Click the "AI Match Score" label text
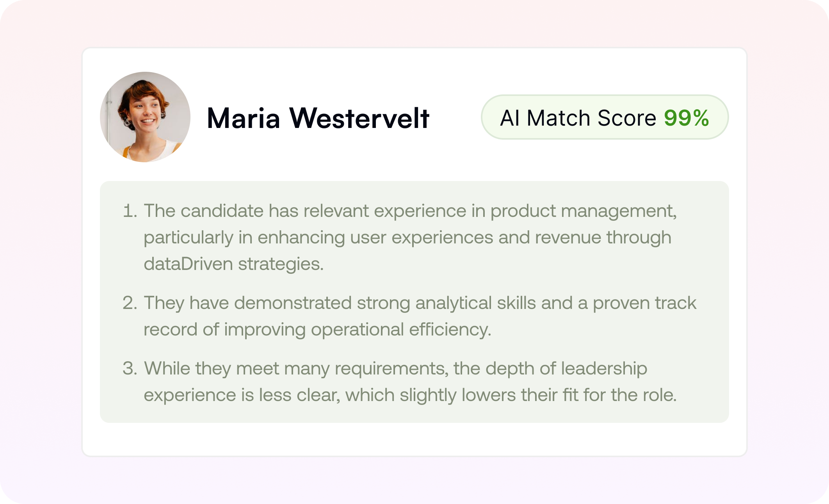The width and height of the screenshot is (829, 504). coord(578,118)
